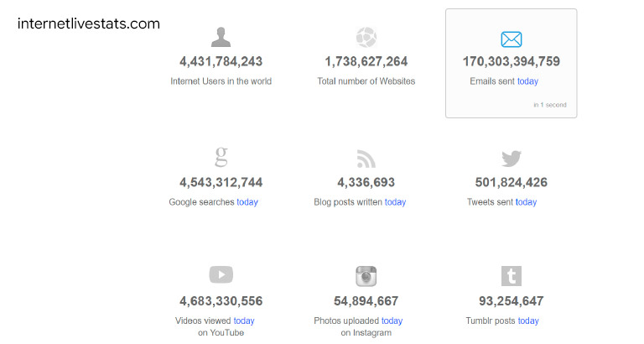Viewport: 644px width, 344px height.
Task: Click the 501,824,426 tweets count
Action: 512,182
